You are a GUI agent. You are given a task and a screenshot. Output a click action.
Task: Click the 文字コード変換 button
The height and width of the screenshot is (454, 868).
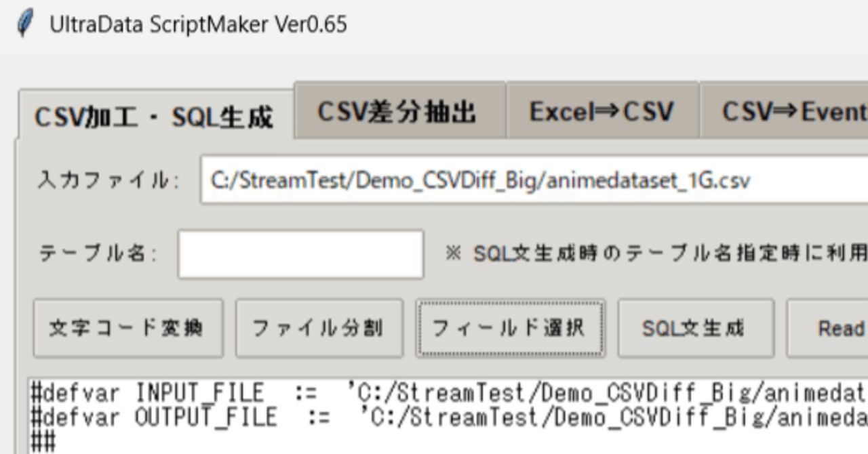click(128, 329)
